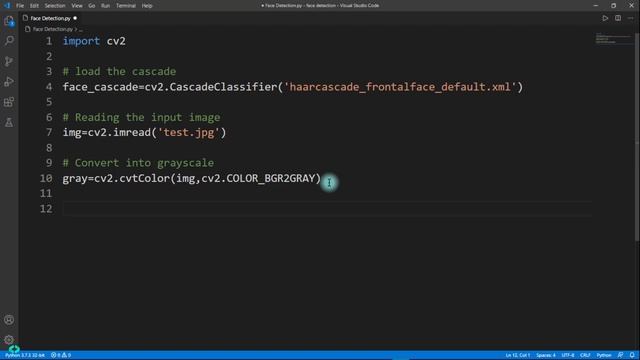Click Face Detection.py in the breadcrumb
The width and height of the screenshot is (640, 360).
click(x=53, y=29)
